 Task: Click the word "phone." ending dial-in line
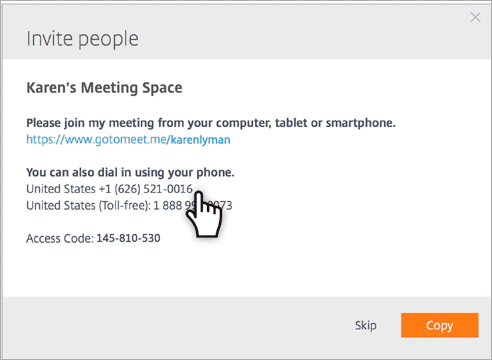(215, 173)
